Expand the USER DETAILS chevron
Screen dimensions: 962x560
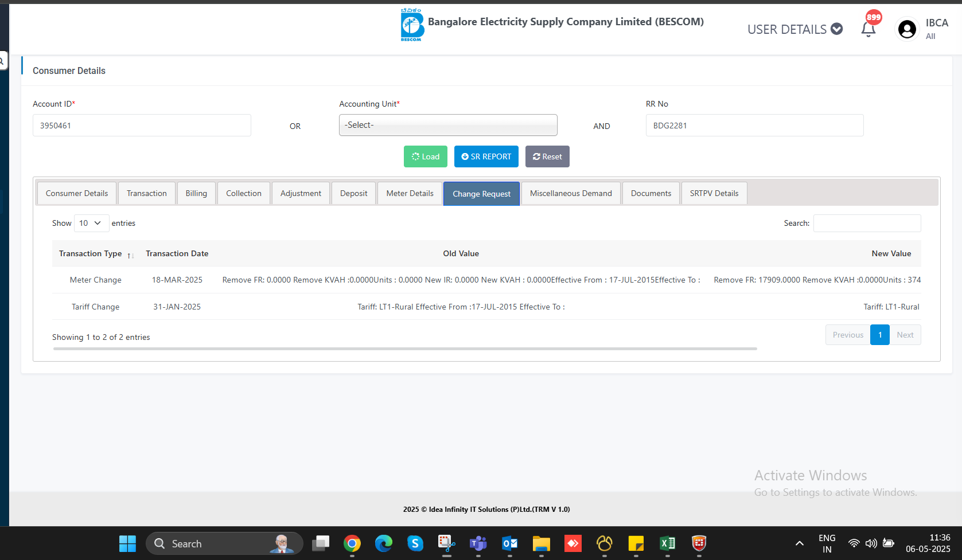pos(837,29)
